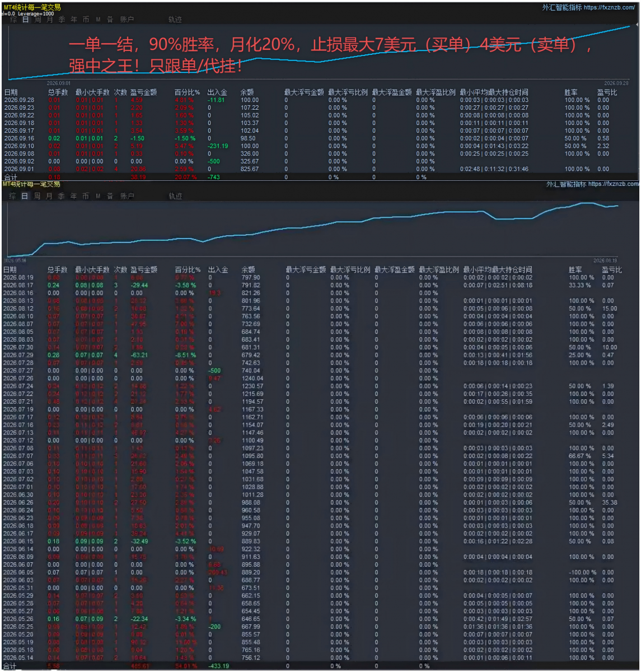Click the -32.49 loss amount

[x=139, y=542]
